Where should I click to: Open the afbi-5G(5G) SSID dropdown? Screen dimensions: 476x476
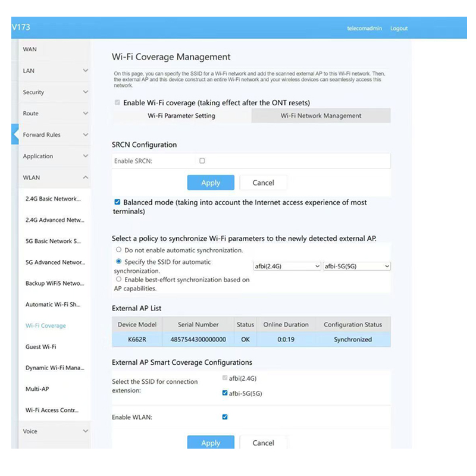tap(356, 267)
